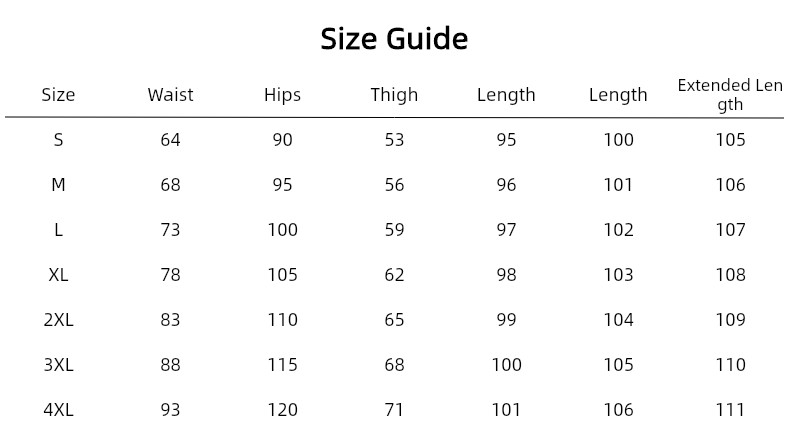Select the Extended Length column header
The image size is (789, 445).
coord(730,94)
